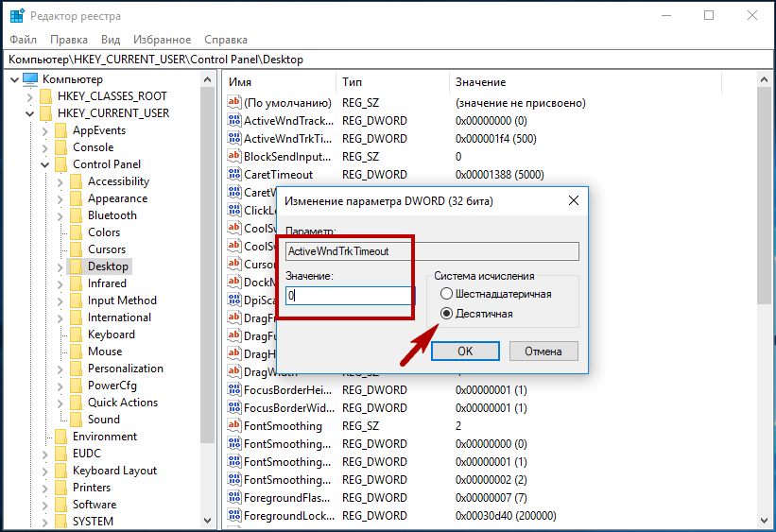Click the AppEvents folder icon
This screenshot has height=532, width=776.
click(60, 130)
